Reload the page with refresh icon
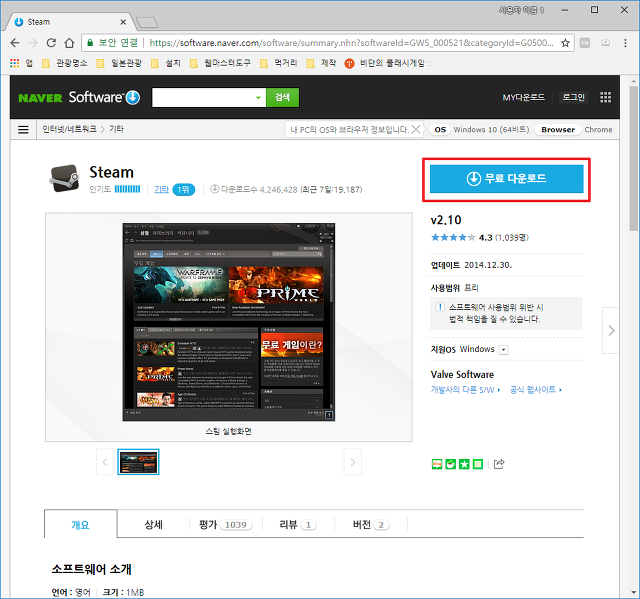640x599 pixels. (51, 43)
